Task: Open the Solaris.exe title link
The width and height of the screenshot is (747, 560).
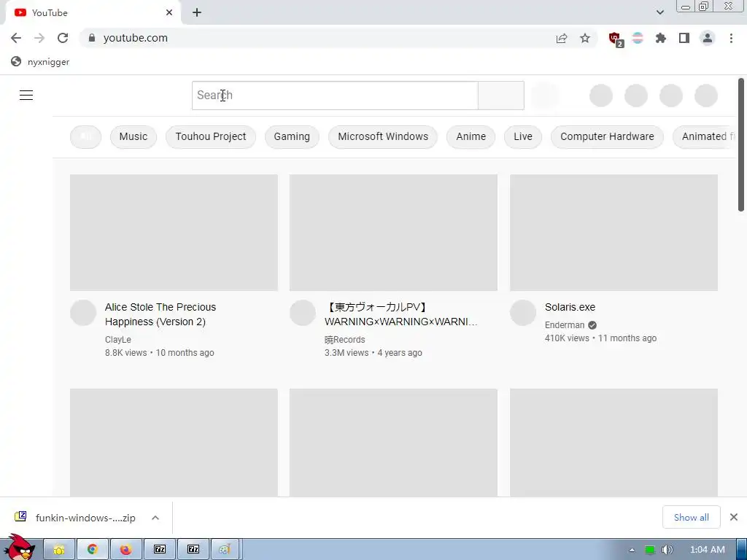Action: click(x=570, y=307)
